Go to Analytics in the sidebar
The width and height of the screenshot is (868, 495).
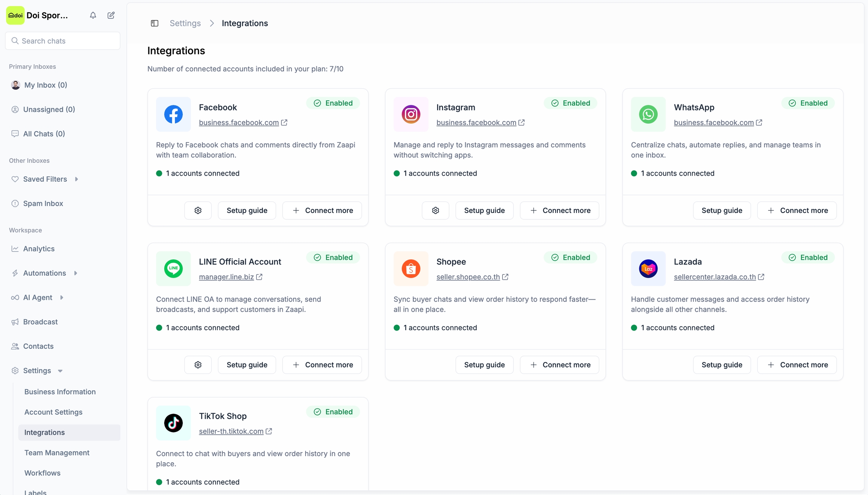tap(39, 248)
